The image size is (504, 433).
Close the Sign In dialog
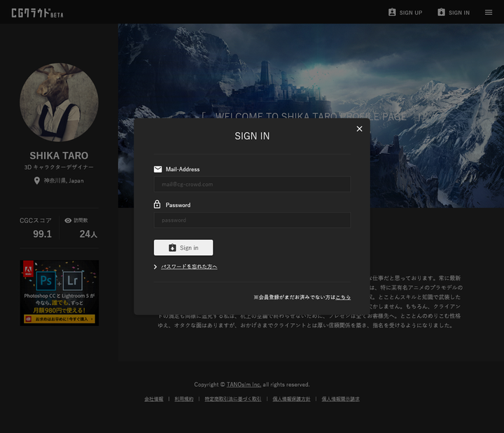pyautogui.click(x=359, y=129)
